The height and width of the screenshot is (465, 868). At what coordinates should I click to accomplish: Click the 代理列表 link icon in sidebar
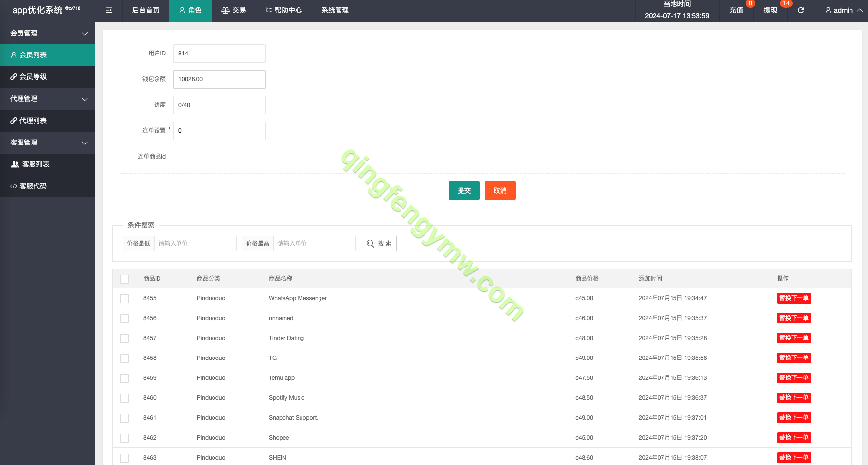coord(14,121)
